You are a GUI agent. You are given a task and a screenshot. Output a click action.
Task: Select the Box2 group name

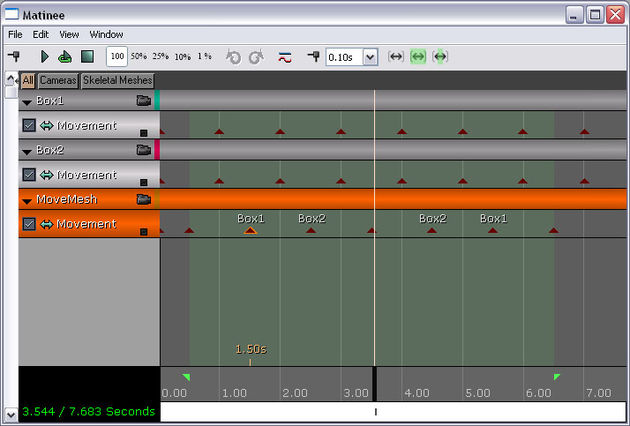50,150
